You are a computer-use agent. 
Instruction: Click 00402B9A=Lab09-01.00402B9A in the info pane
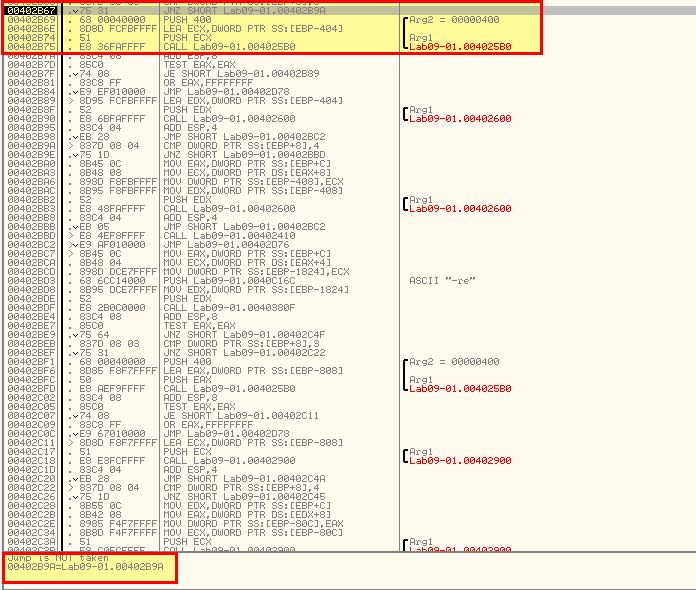click(85, 566)
